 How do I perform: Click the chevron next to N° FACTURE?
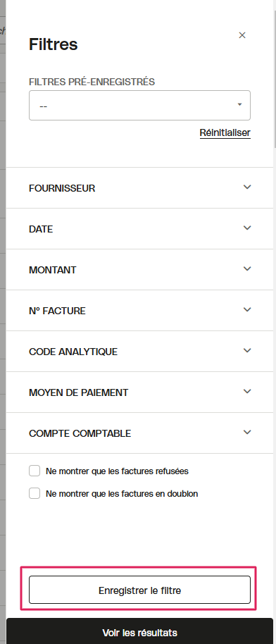247,310
